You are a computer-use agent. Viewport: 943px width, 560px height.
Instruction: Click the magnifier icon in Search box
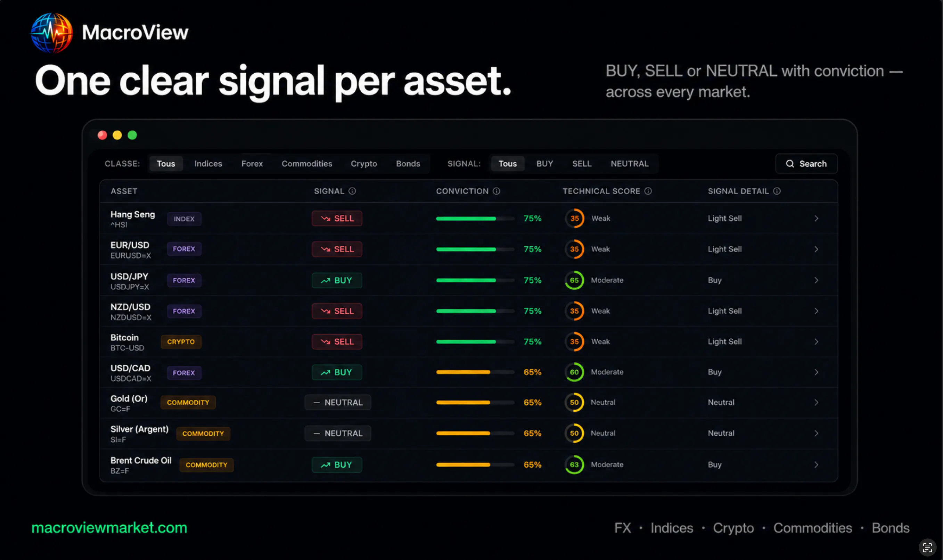(x=790, y=164)
